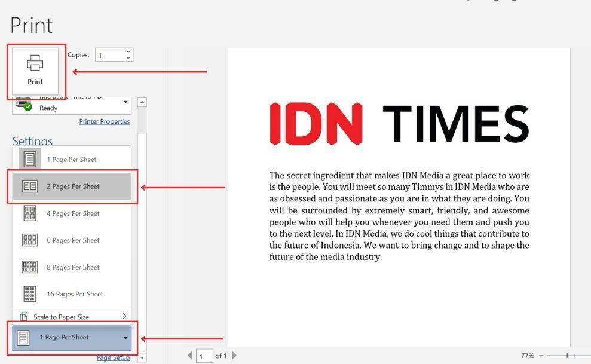The width and height of the screenshot is (591, 364).
Task: Adjust the preview zoom slider
Action: click(567, 355)
